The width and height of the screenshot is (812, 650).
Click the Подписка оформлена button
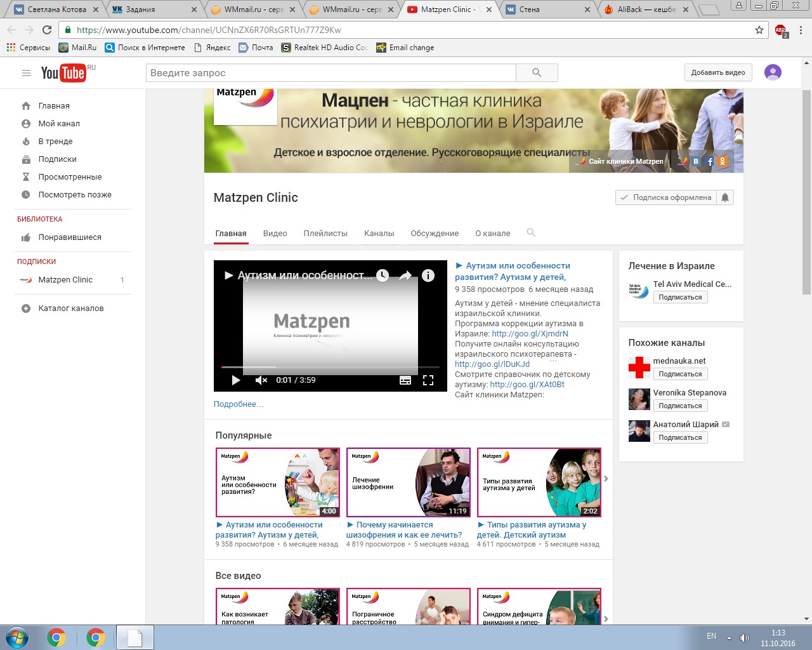click(x=666, y=197)
